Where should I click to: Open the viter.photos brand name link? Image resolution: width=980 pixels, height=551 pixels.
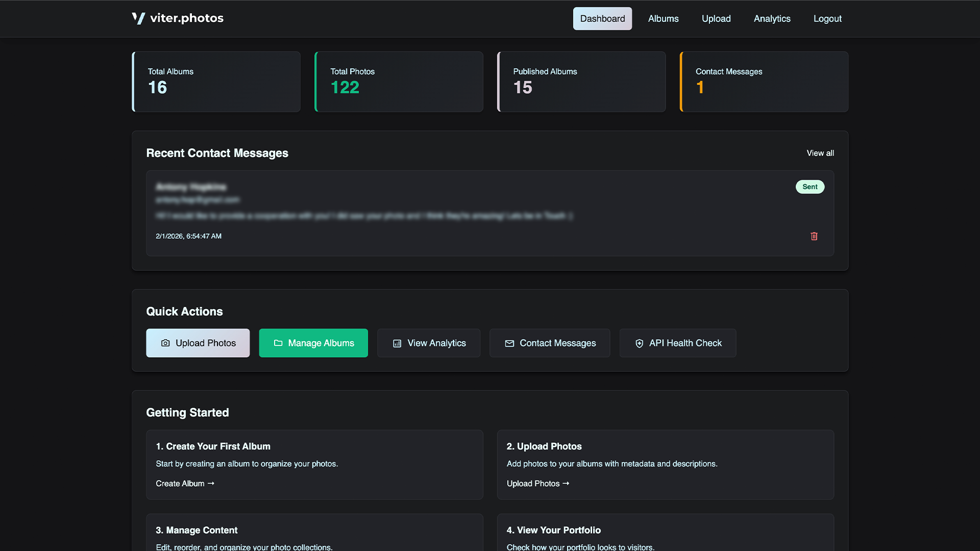pos(187,18)
